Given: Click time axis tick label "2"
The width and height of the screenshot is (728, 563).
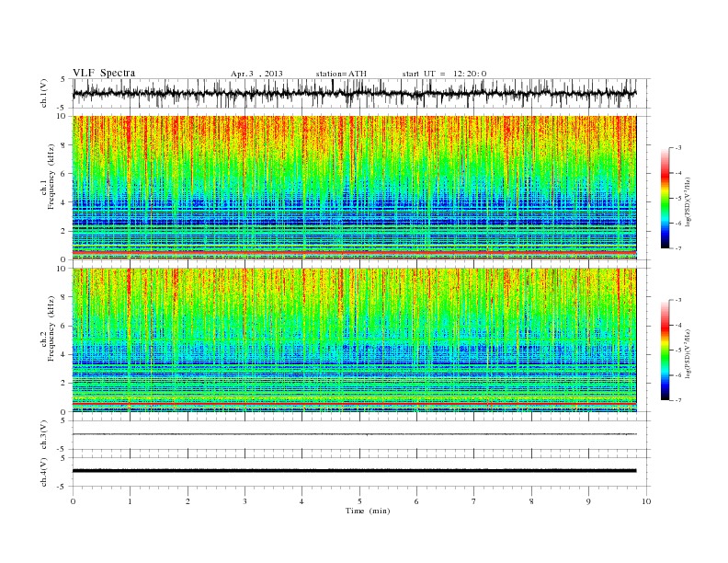Looking at the screenshot, I should (x=188, y=501).
